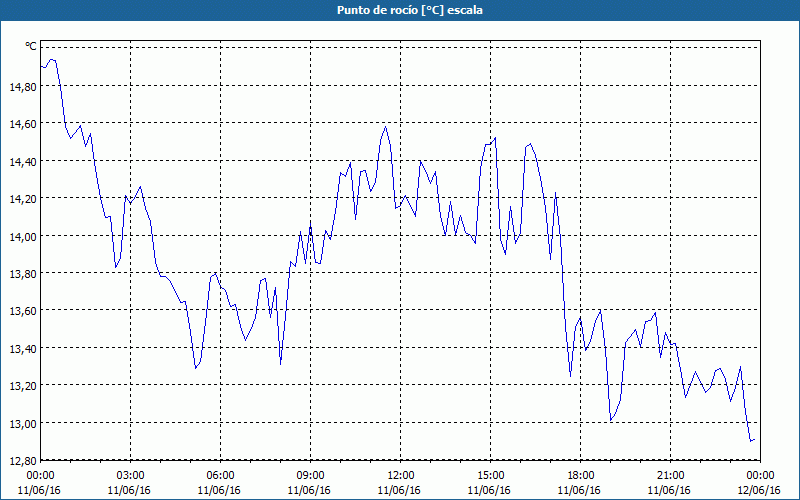
Task: Select the 13,60 y-axis value
Action: [23, 311]
